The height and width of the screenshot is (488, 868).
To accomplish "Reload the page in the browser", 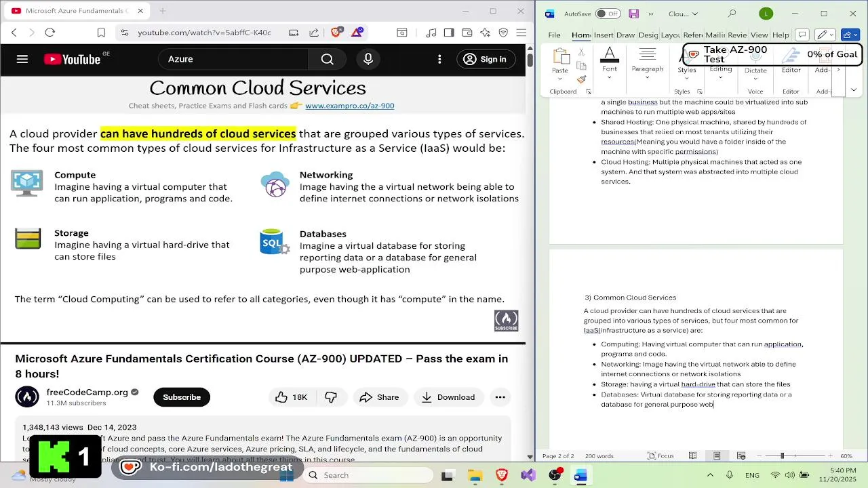I will [x=50, y=32].
